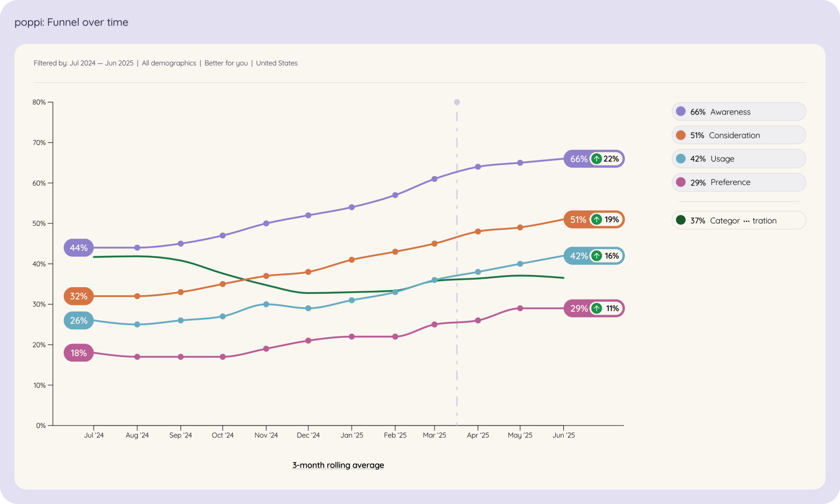Click the Preference data point for Feb '25
This screenshot has height=504, width=840.
pos(395,336)
